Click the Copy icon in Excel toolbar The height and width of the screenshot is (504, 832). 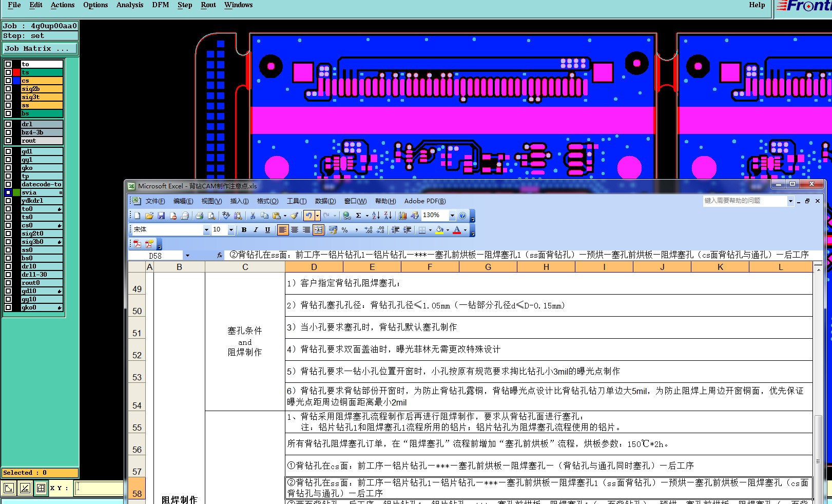tap(264, 216)
